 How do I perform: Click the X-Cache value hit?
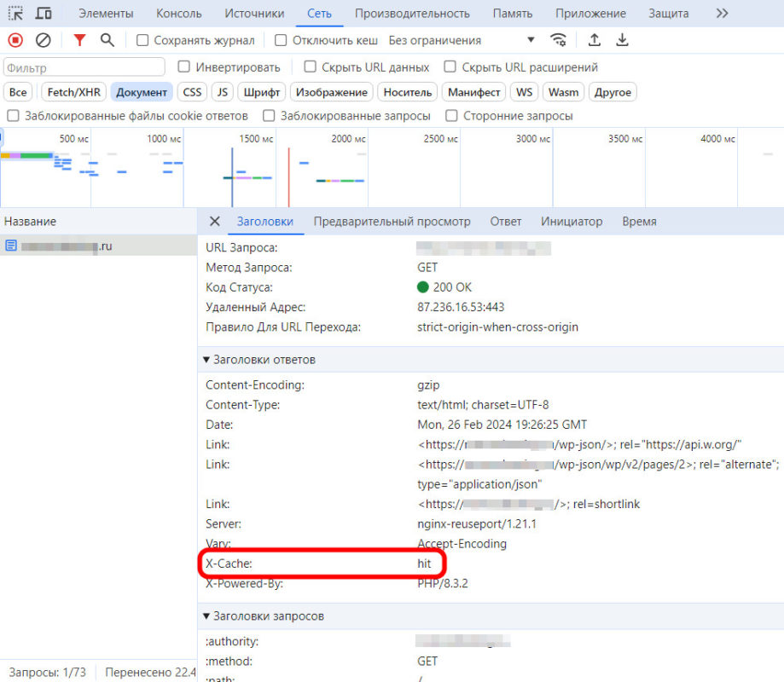coord(424,564)
